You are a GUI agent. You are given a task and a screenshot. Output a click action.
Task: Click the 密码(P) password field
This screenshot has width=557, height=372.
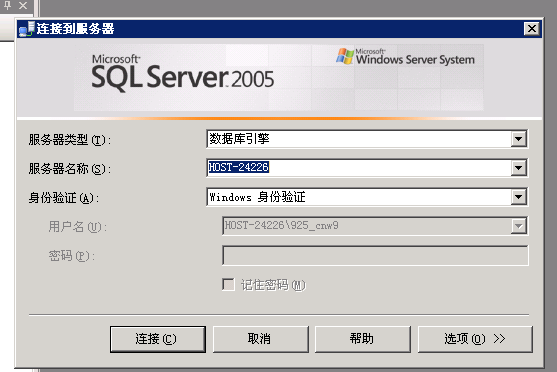pos(375,255)
